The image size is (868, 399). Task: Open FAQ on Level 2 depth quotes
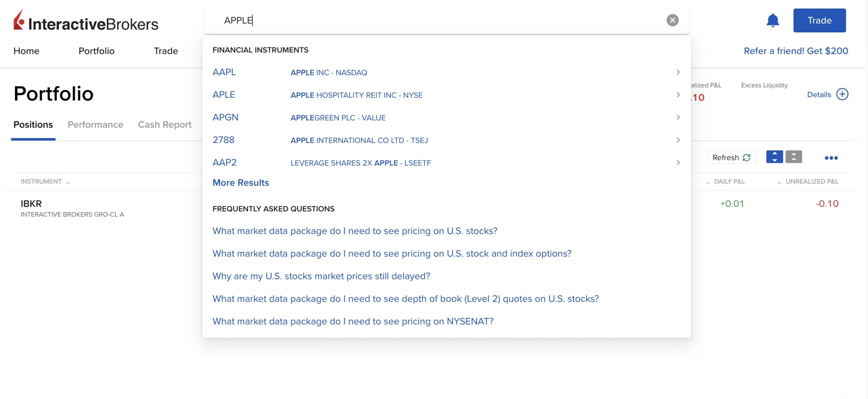point(406,299)
